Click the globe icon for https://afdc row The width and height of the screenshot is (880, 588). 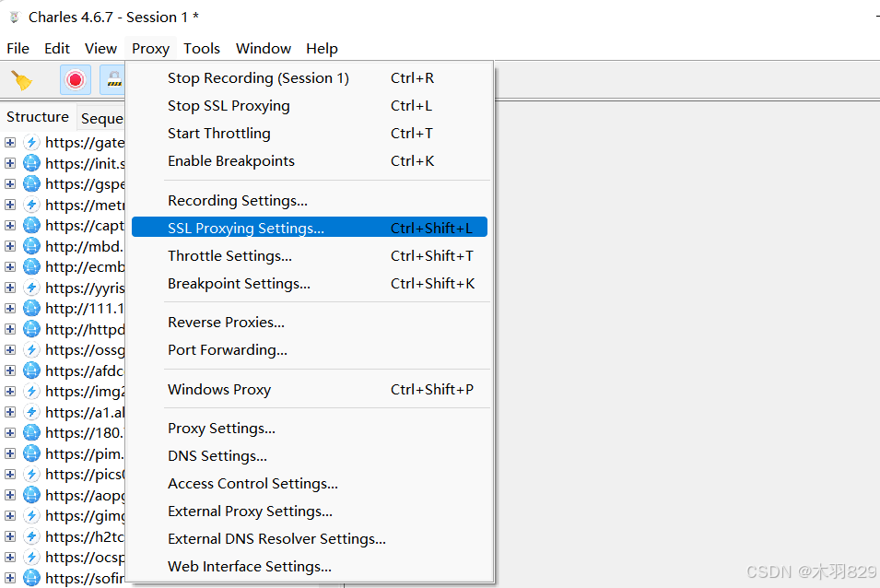click(32, 370)
